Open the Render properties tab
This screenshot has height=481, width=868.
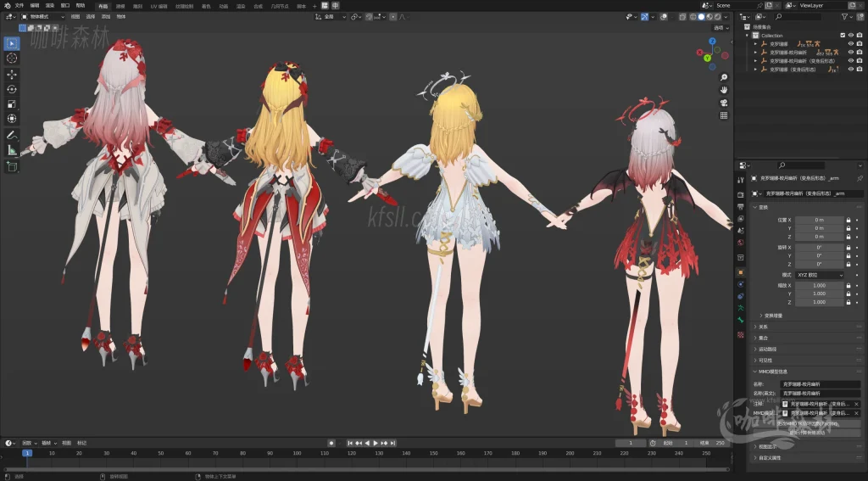741,195
